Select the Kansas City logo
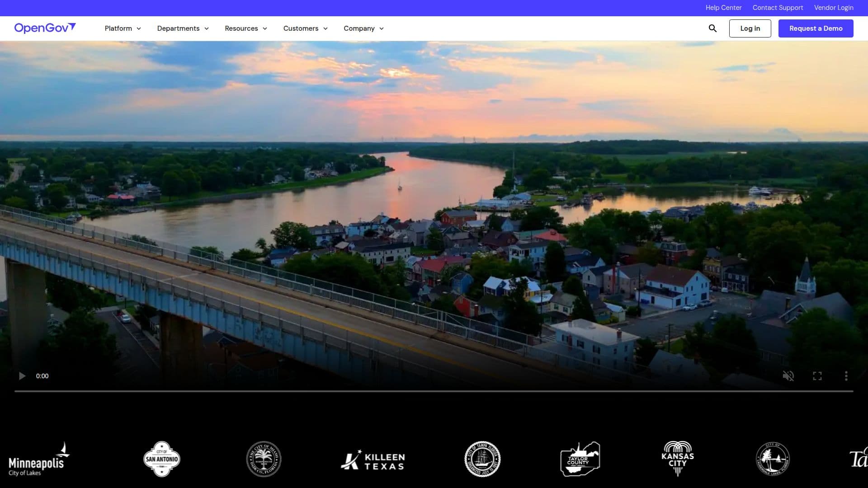This screenshot has height=488, width=868. 678,459
